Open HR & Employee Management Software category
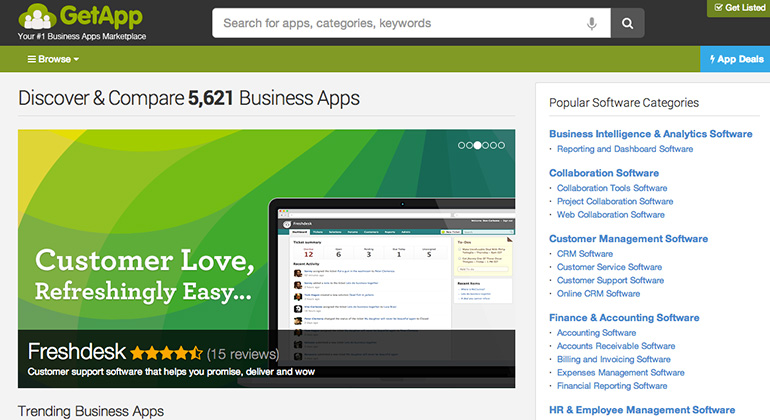 point(641,410)
